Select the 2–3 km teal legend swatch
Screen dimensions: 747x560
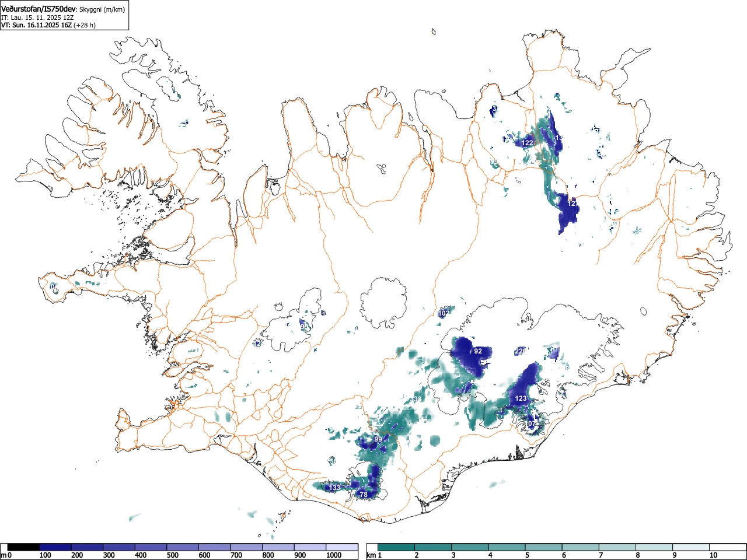433,547
